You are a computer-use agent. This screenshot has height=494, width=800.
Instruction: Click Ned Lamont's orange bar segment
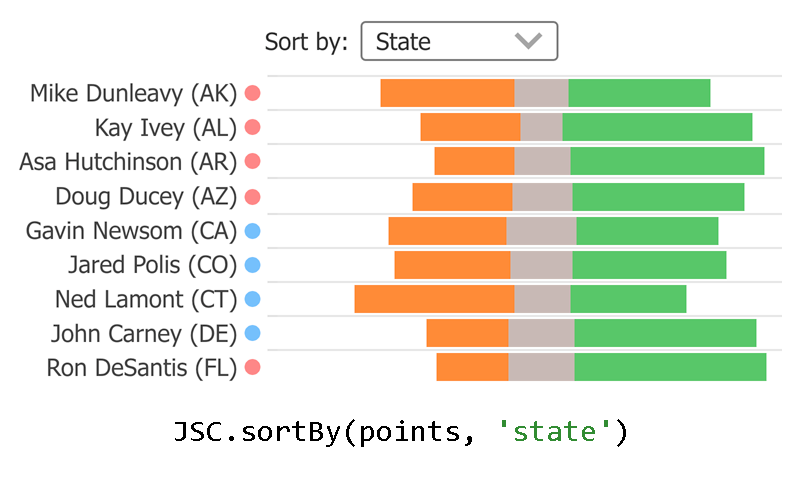coord(434,299)
